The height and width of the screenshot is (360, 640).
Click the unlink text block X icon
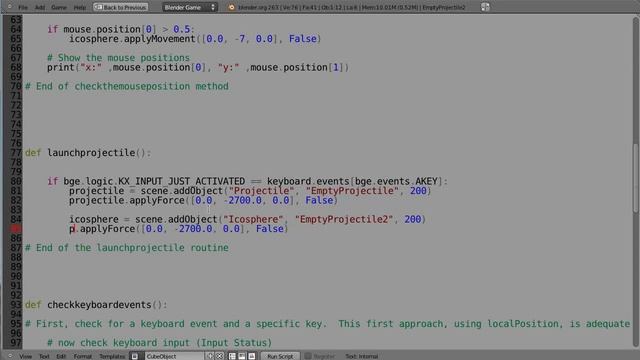(x=220, y=356)
